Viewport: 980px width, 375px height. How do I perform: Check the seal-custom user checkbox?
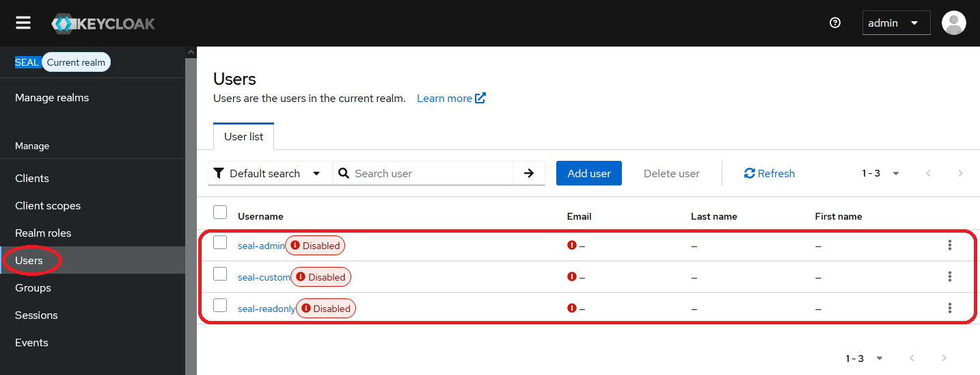coord(220,274)
